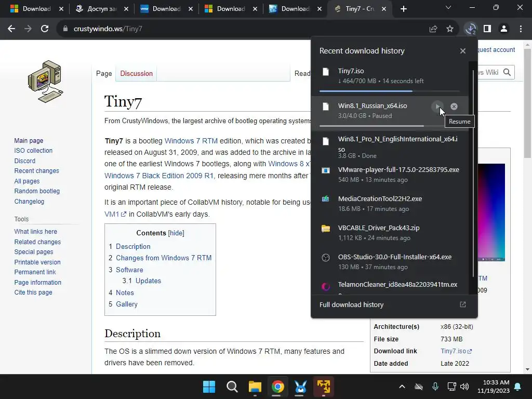This screenshot has width=532, height=399.
Task: Close the Tiny7 browser tab
Action: 384,9
